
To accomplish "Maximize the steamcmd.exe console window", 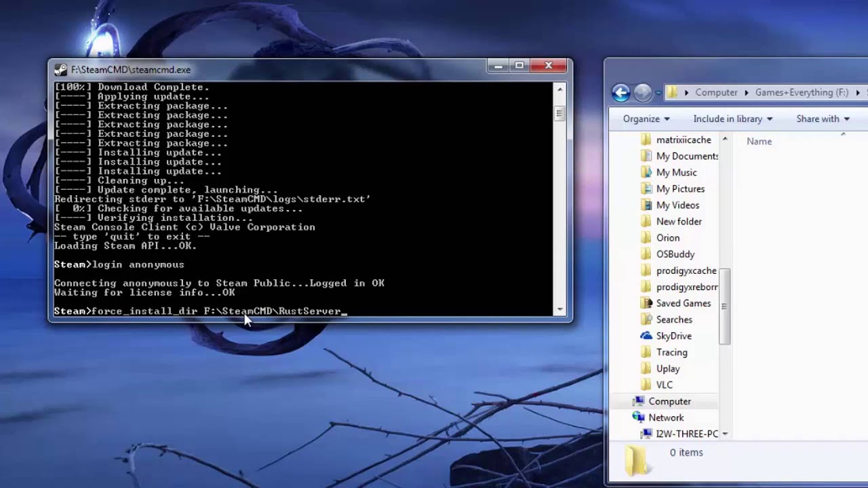I will [519, 66].
